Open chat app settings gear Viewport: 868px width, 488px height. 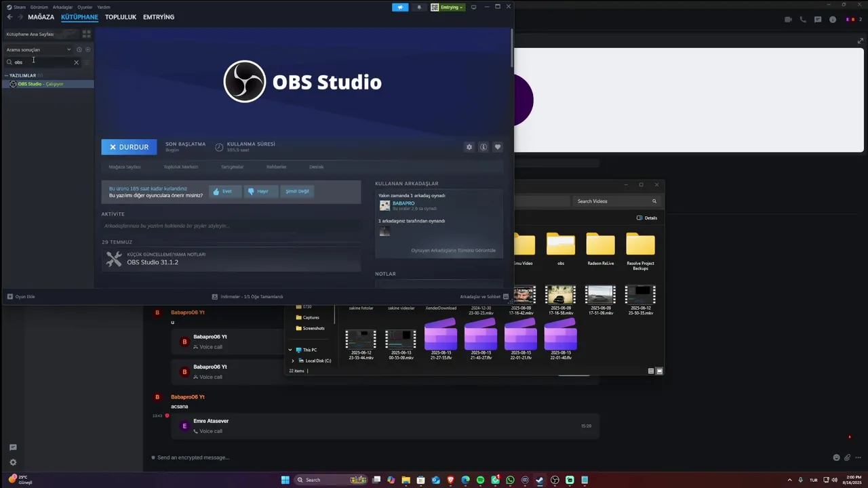(12, 462)
